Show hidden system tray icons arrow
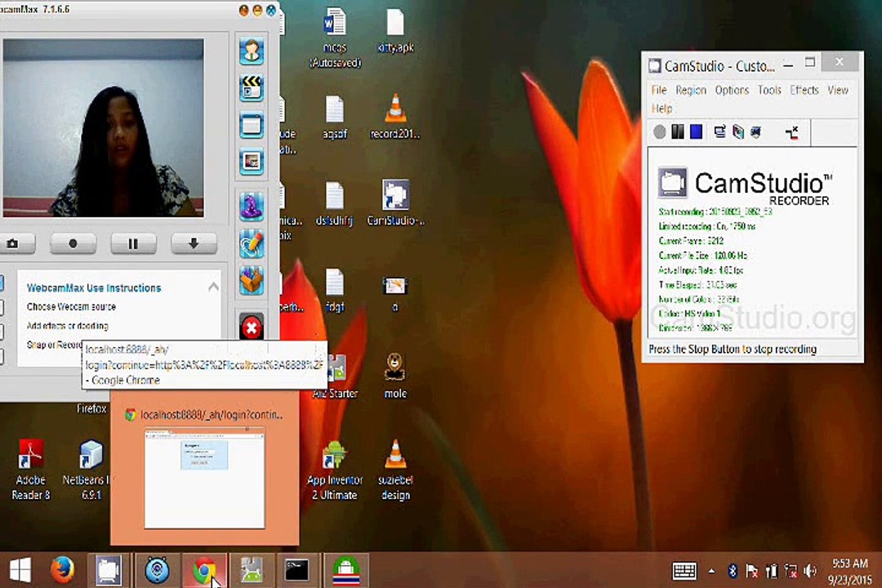This screenshot has width=882, height=588. tap(711, 571)
